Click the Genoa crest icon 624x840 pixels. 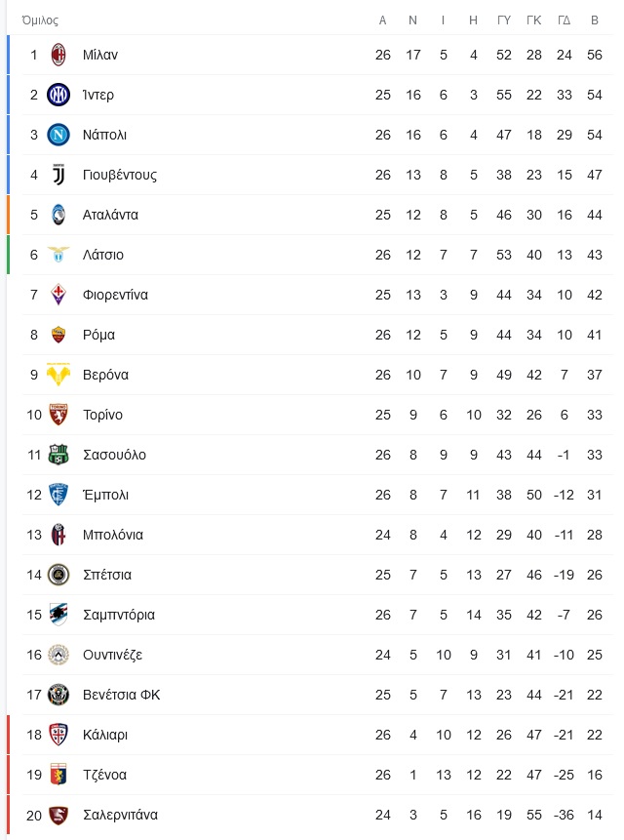(58, 775)
